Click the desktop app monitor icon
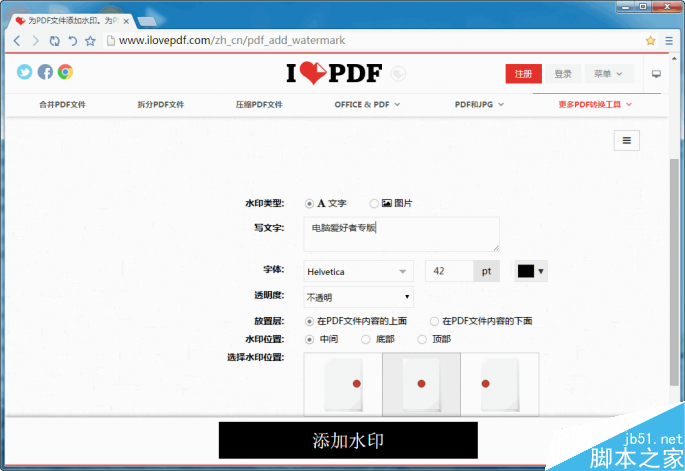The height and width of the screenshot is (471, 685). coord(656,74)
